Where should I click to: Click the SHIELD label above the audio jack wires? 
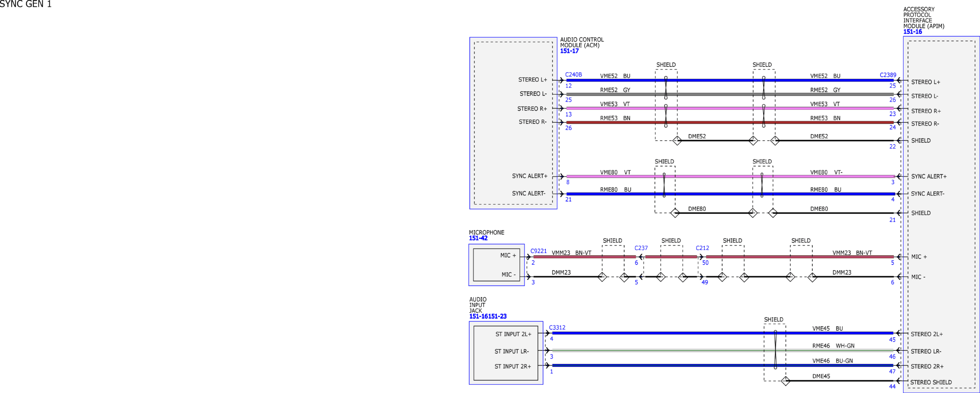(773, 319)
